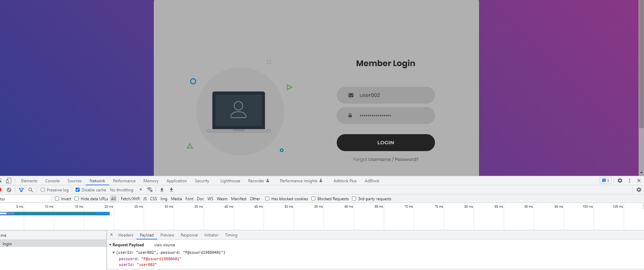Check 3rd-party requests checkbox

[354, 199]
